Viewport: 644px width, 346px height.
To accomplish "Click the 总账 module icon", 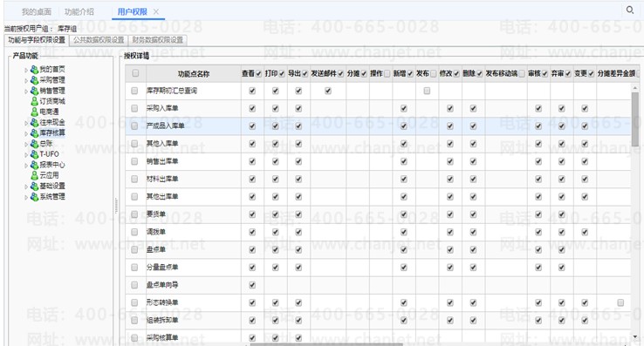I will tap(35, 144).
